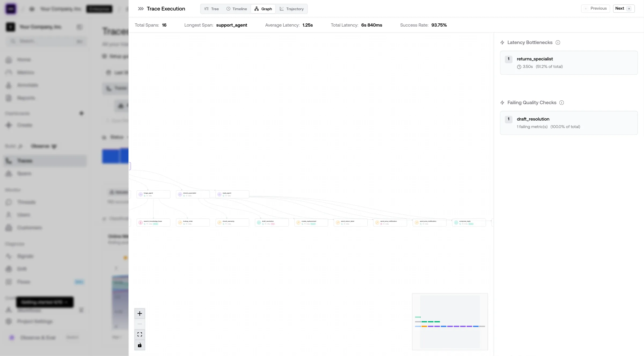The image size is (644, 356).
Task: Open the Trajectory view tab
Action: tap(292, 9)
